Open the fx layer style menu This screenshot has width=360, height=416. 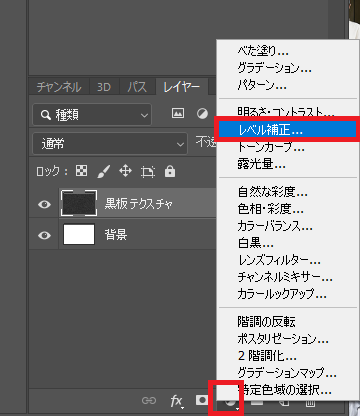click(177, 401)
